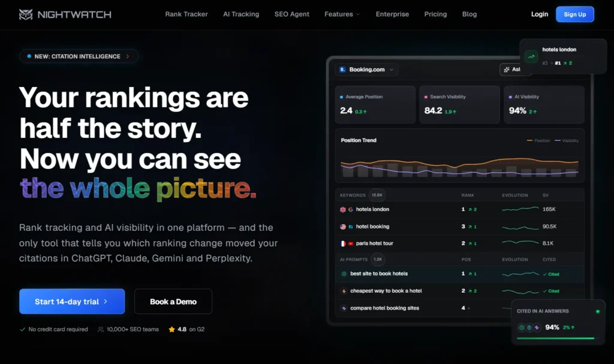Viewport: 614px width, 364px height.
Task: Open the Blog nav link
Action: coord(469,14)
